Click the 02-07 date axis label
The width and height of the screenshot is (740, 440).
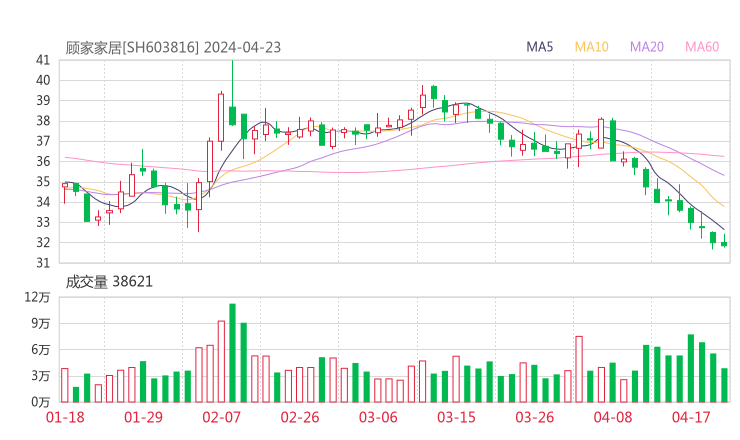pyautogui.click(x=222, y=417)
